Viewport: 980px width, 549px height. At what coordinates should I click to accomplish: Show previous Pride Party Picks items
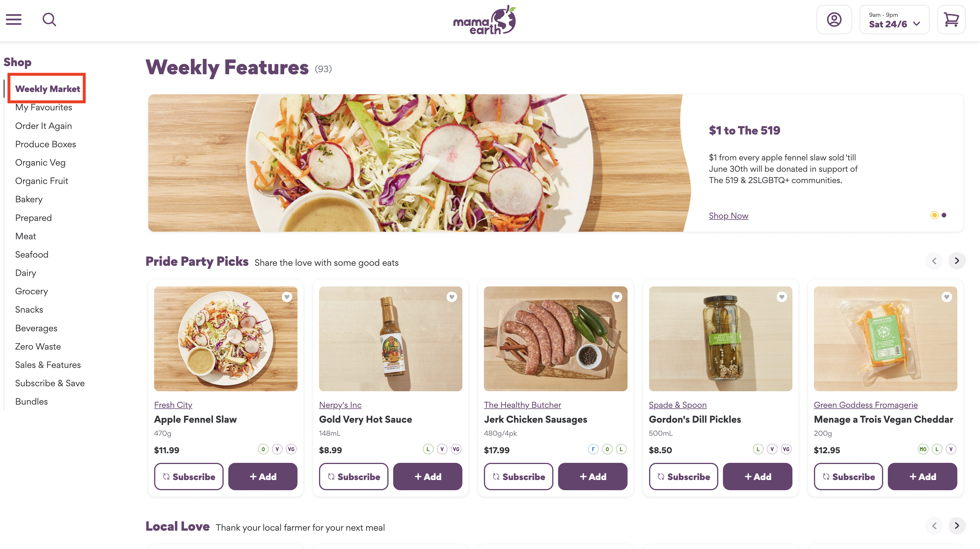point(934,261)
